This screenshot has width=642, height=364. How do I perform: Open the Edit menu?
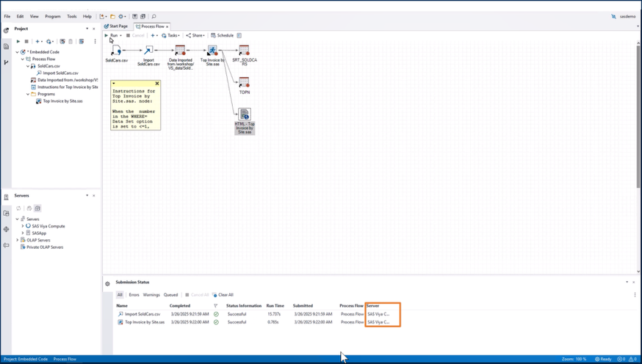[20, 16]
